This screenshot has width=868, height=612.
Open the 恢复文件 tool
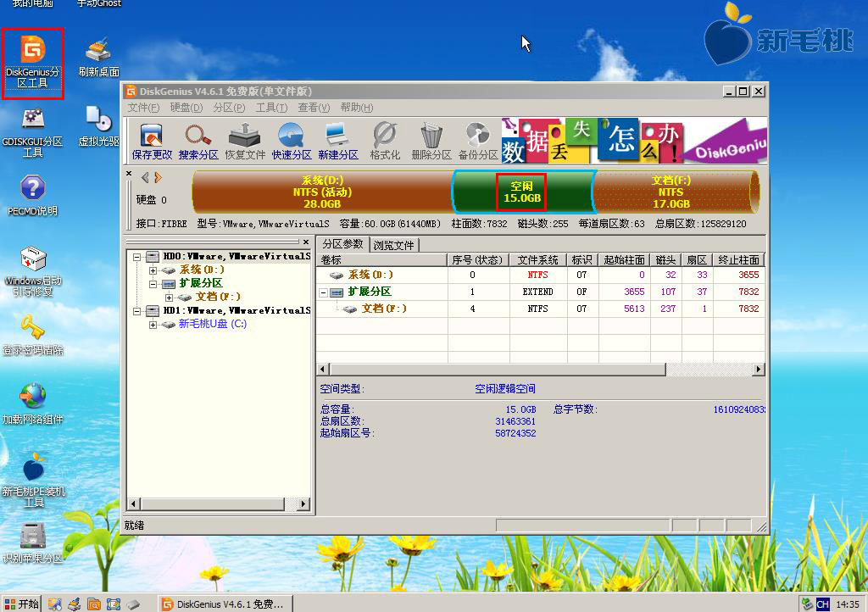pos(245,142)
